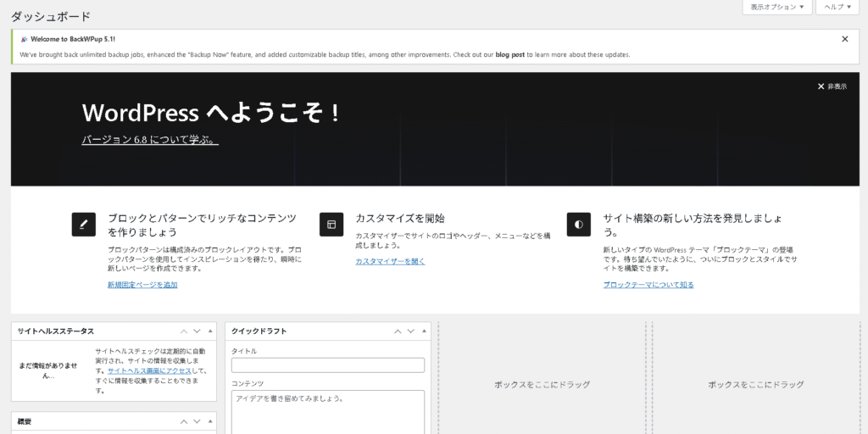
Task: Collapse the サイトヘルスステータス panel
Action: (210, 331)
